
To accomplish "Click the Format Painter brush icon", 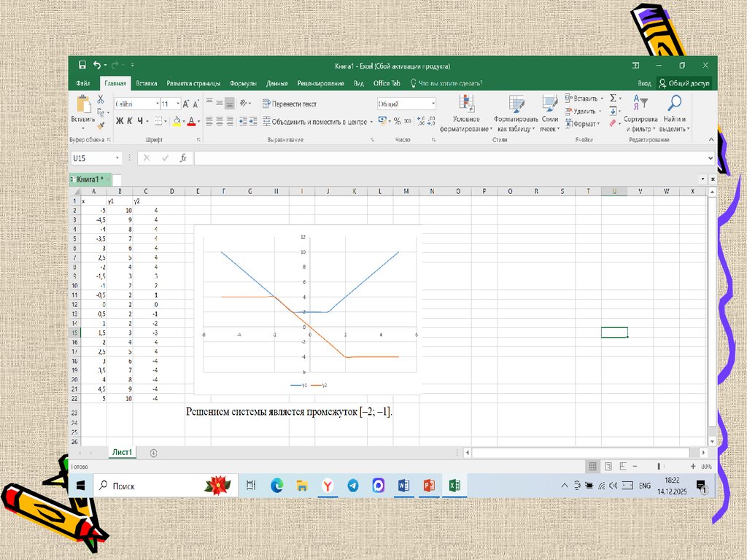I will 101,125.
